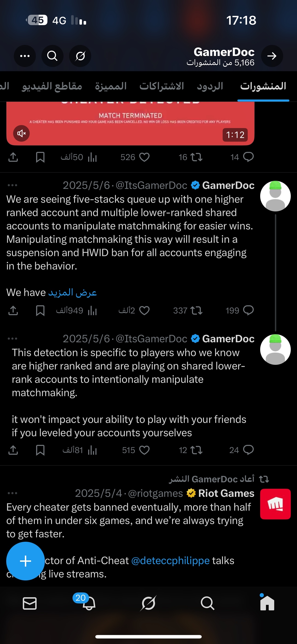Open more options on the Riot Games post
The height and width of the screenshot is (644, 297).
point(12,493)
